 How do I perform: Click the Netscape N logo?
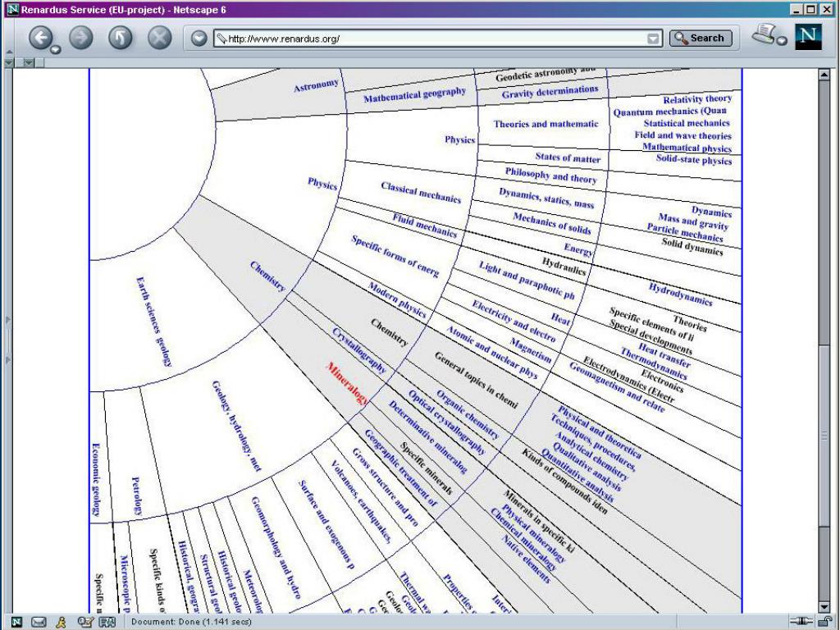(x=808, y=37)
